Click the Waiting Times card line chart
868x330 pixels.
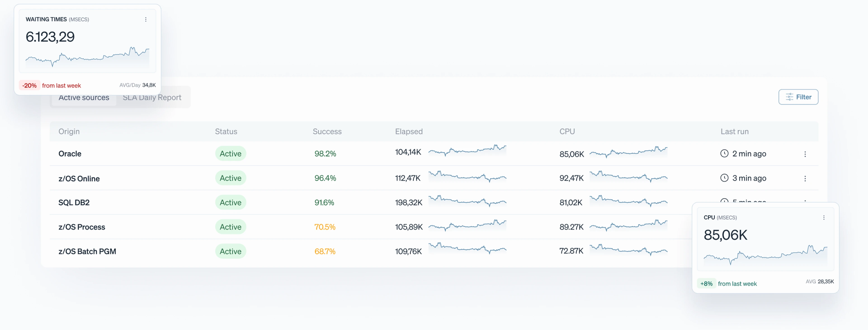pyautogui.click(x=87, y=57)
